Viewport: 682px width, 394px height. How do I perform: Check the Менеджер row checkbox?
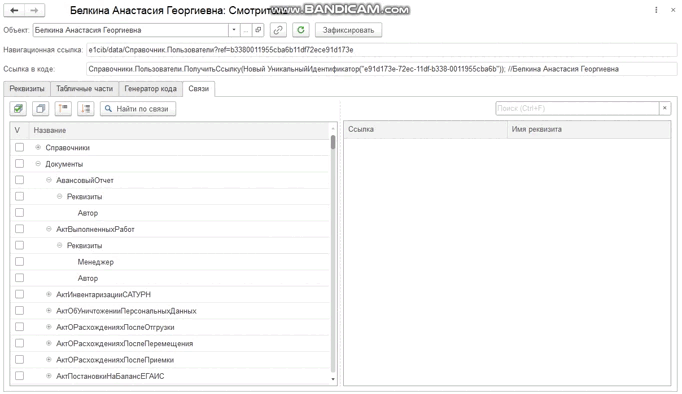coord(19,261)
